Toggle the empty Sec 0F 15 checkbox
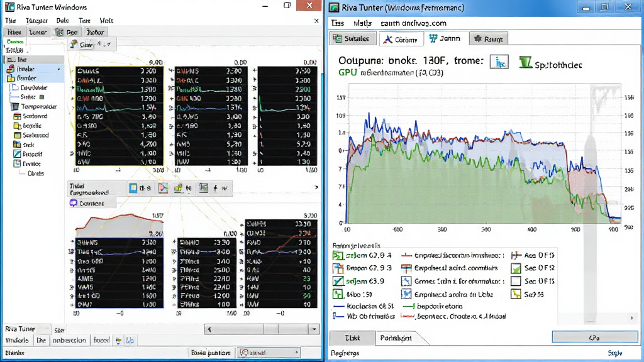Image resolution: width=644 pixels, height=362 pixels. [x=516, y=281]
